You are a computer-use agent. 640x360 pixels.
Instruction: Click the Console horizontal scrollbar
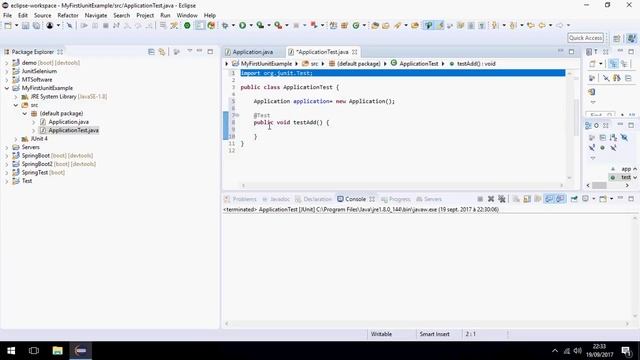(427, 324)
